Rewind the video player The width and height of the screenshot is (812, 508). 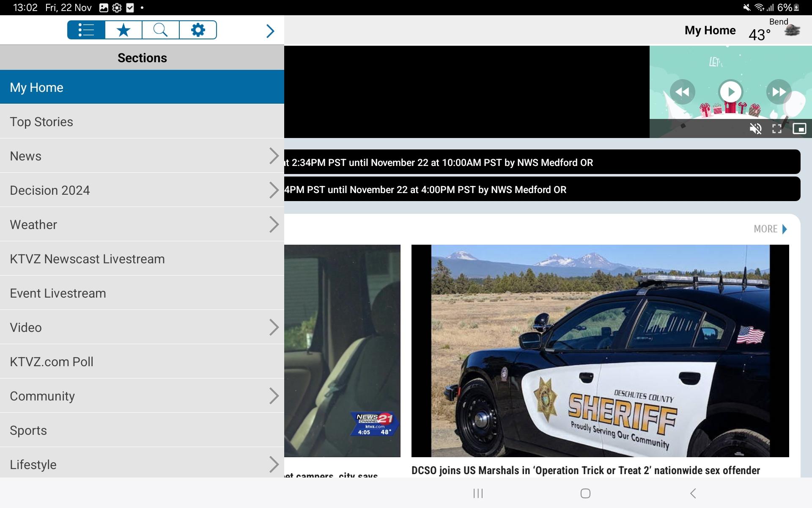[x=682, y=91]
